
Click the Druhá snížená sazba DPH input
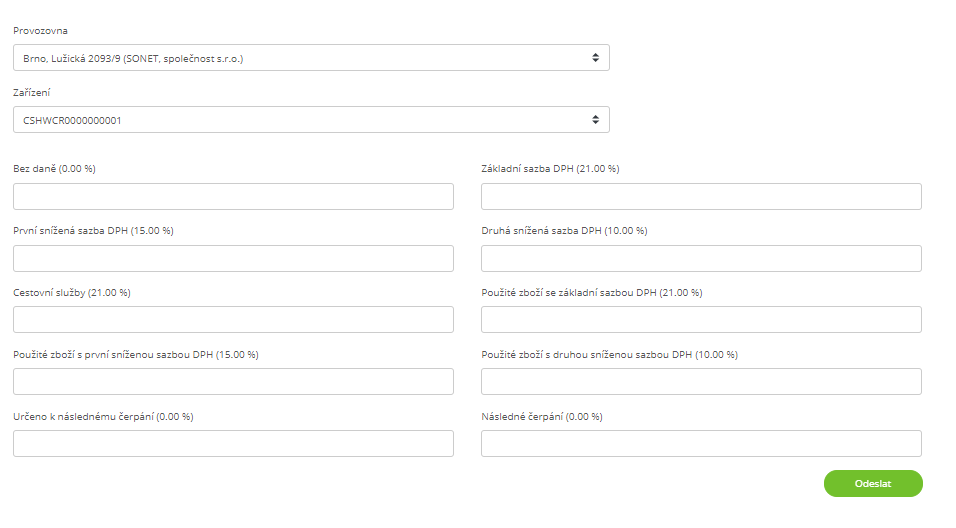tap(701, 259)
